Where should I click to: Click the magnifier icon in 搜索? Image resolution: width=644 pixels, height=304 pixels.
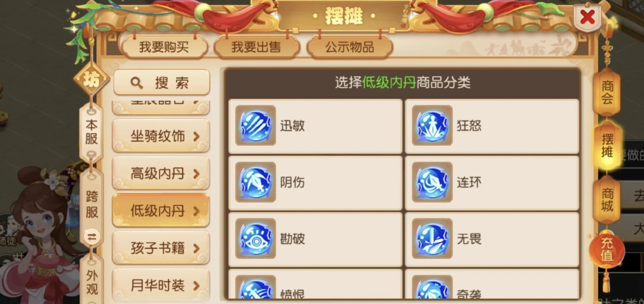[x=136, y=83]
